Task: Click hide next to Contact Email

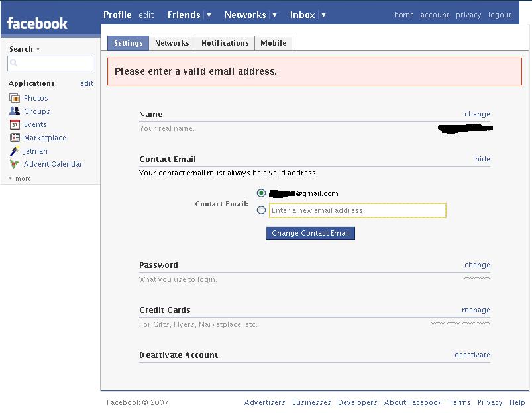Action: pos(482,159)
